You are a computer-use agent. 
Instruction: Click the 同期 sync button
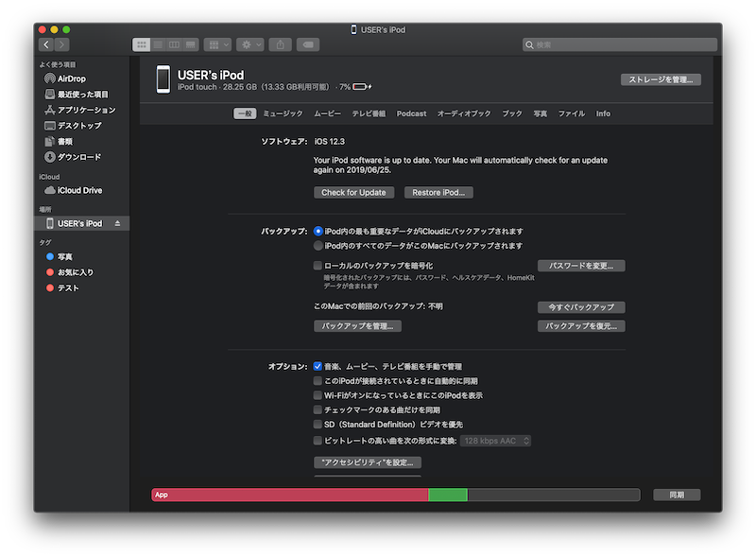[x=677, y=495]
